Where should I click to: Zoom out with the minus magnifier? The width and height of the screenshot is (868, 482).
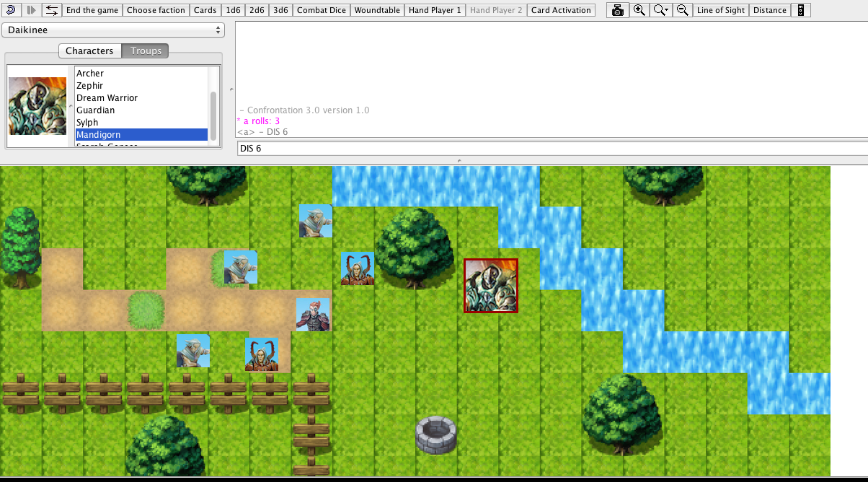point(682,10)
